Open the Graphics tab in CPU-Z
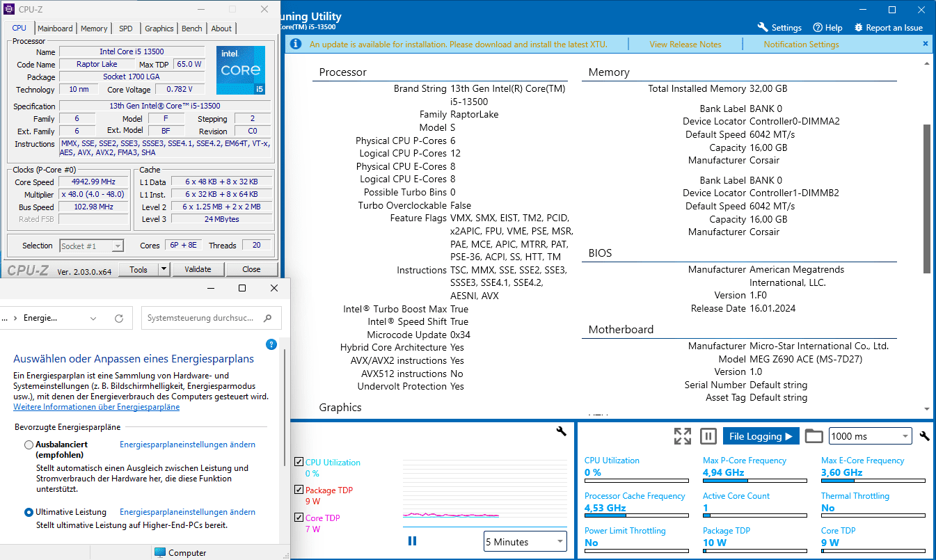Screen dimensions: 936x560 [159, 29]
